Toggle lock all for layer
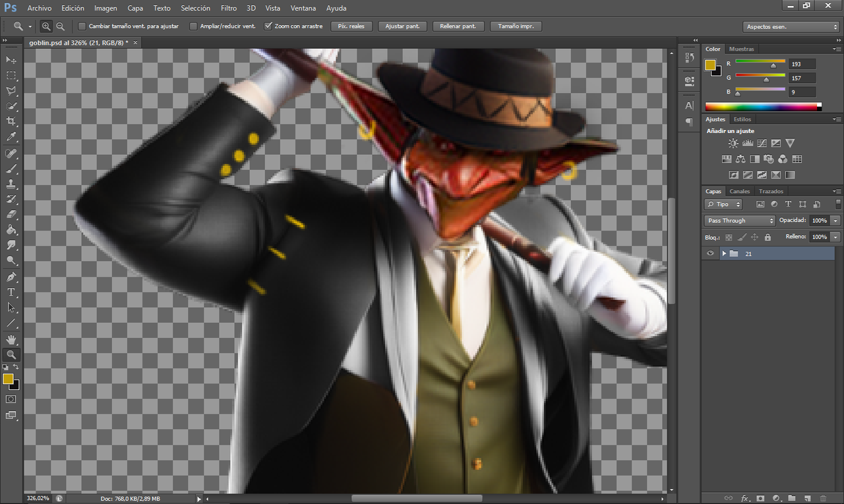 (768, 237)
